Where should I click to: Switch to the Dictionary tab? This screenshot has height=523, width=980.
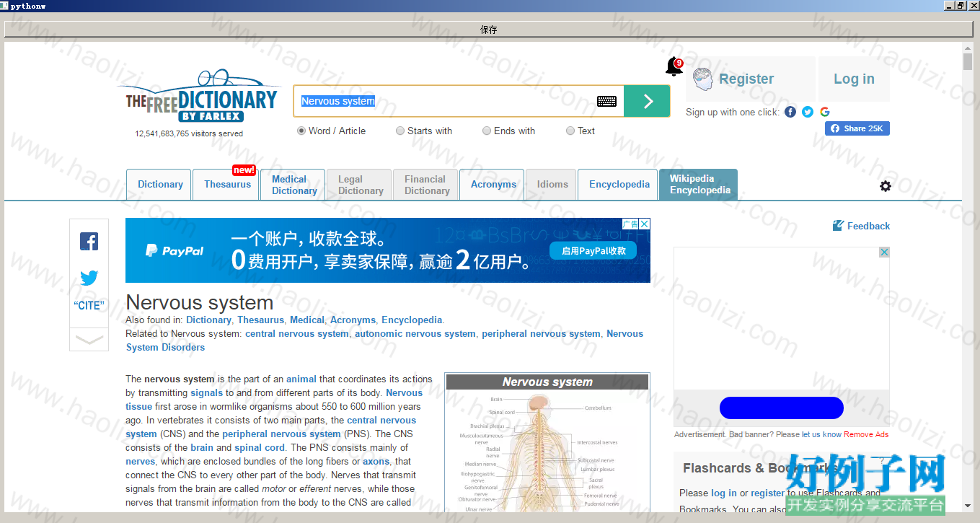click(x=159, y=185)
